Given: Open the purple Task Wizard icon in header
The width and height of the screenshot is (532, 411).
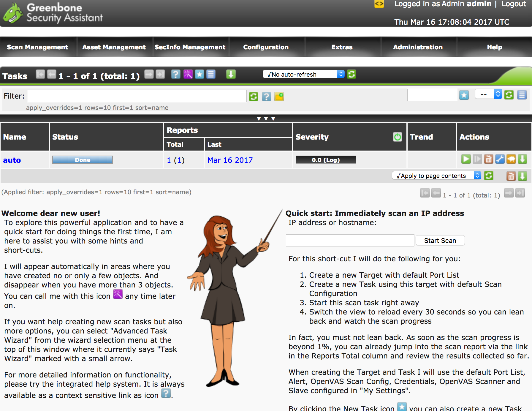Looking at the screenshot, I should (x=188, y=74).
